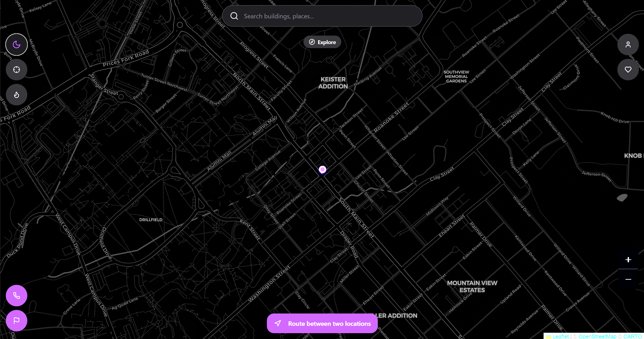Click the purple phone call icon

17,296
